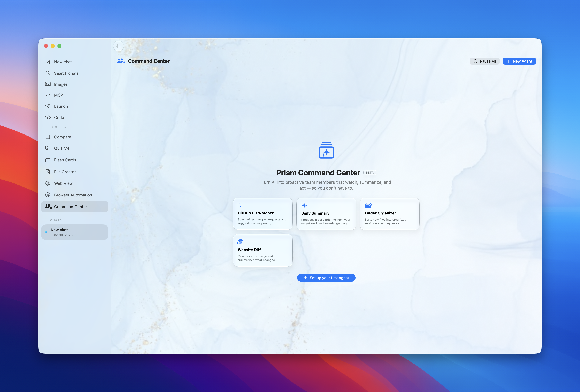Click the Images picture icon
The width and height of the screenshot is (580, 392).
click(48, 84)
